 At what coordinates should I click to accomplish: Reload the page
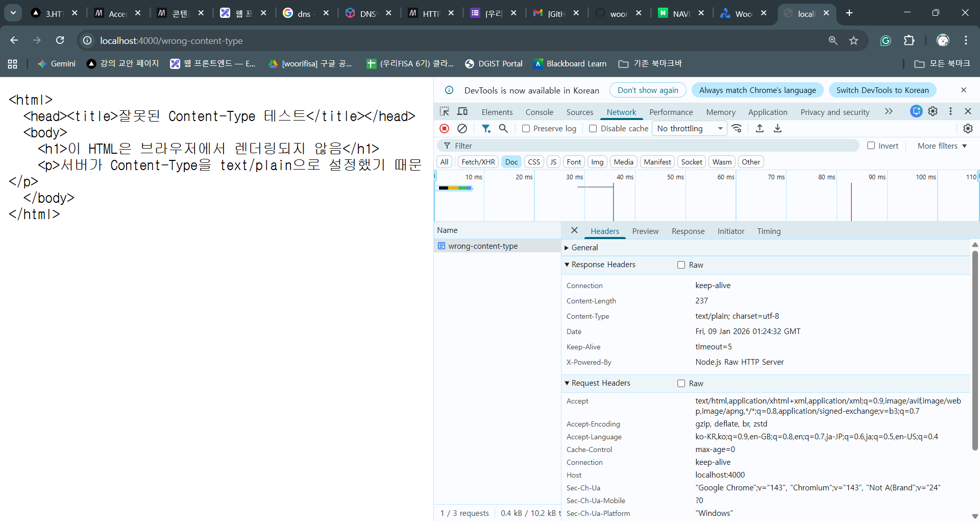tap(60, 40)
